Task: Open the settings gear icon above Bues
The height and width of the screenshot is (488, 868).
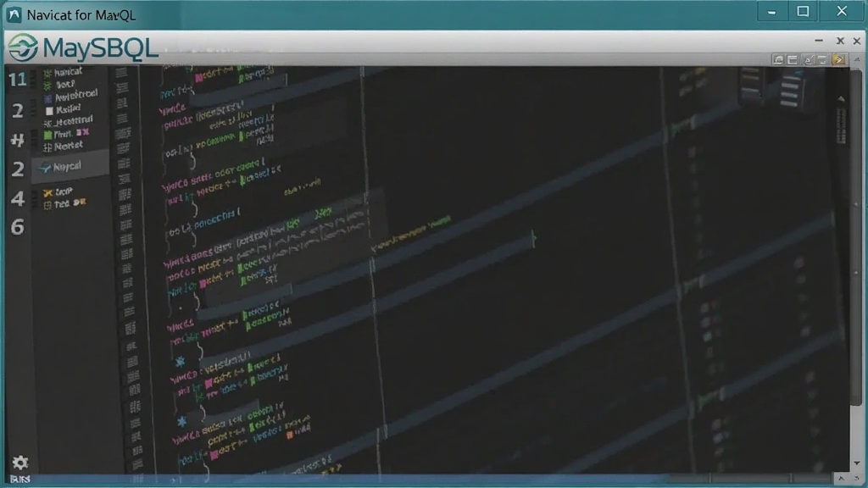Action: pos(20,463)
